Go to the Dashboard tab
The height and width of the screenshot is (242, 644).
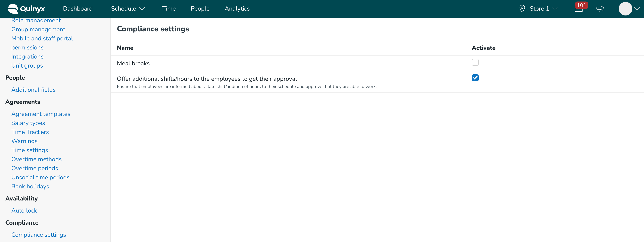78,9
